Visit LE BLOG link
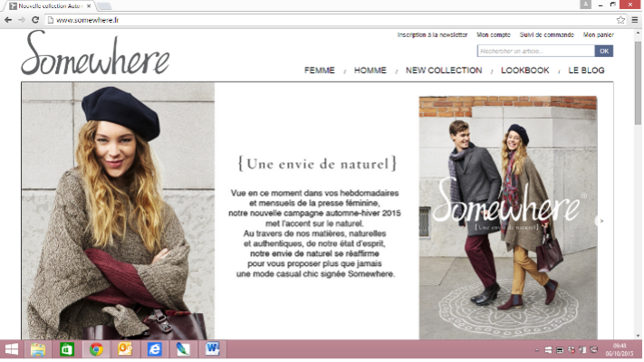Image resolution: width=644 pixels, height=362 pixels. (586, 71)
